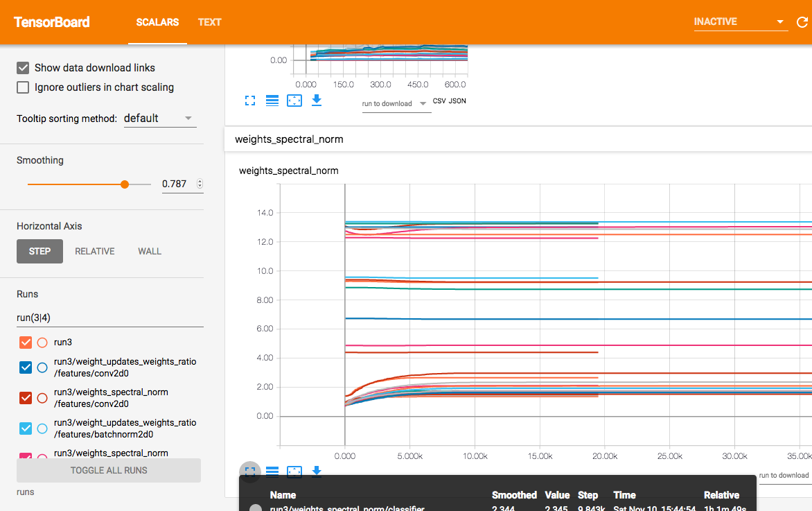Uncheck the run3 checkbox
Viewport: 812px width, 511px height.
coord(26,342)
